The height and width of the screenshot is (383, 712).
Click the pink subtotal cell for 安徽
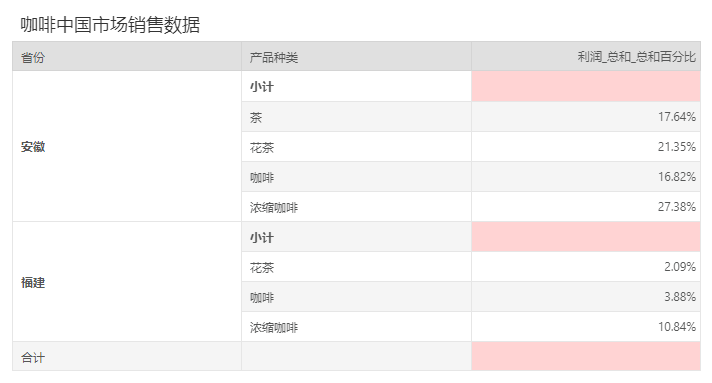[x=586, y=86]
